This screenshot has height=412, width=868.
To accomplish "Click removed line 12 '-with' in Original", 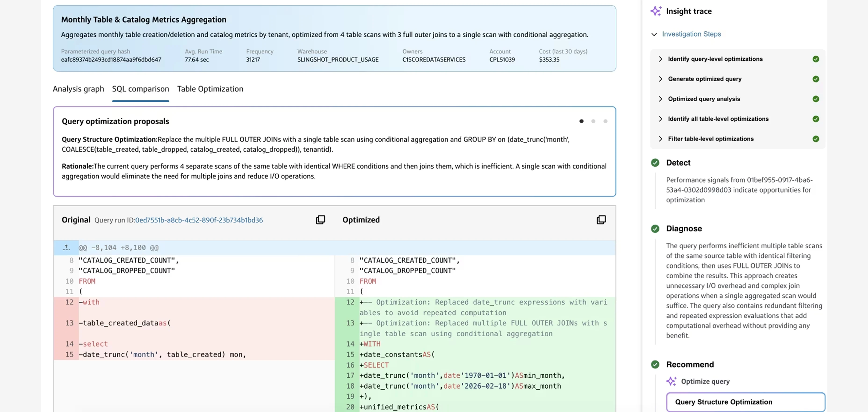I will pyautogui.click(x=194, y=307).
